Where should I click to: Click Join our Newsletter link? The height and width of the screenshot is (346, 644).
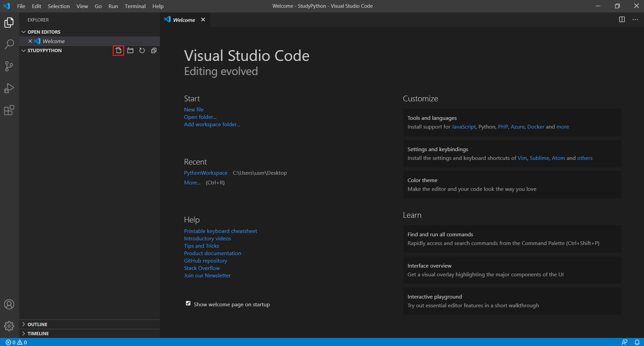pos(207,276)
